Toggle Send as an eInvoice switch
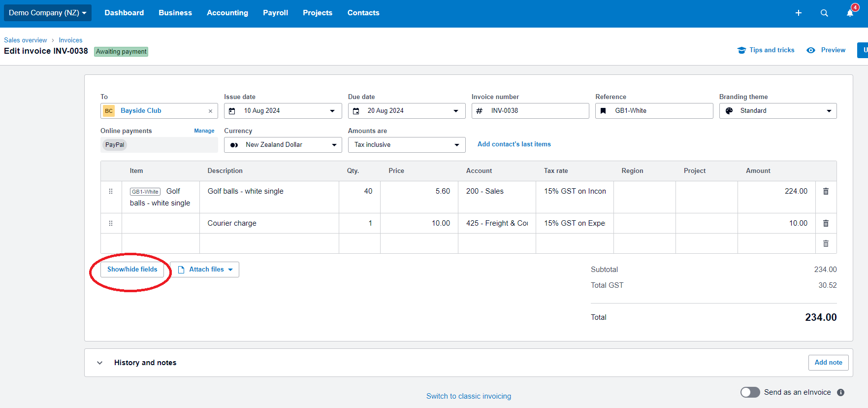The height and width of the screenshot is (408, 868). click(x=750, y=392)
